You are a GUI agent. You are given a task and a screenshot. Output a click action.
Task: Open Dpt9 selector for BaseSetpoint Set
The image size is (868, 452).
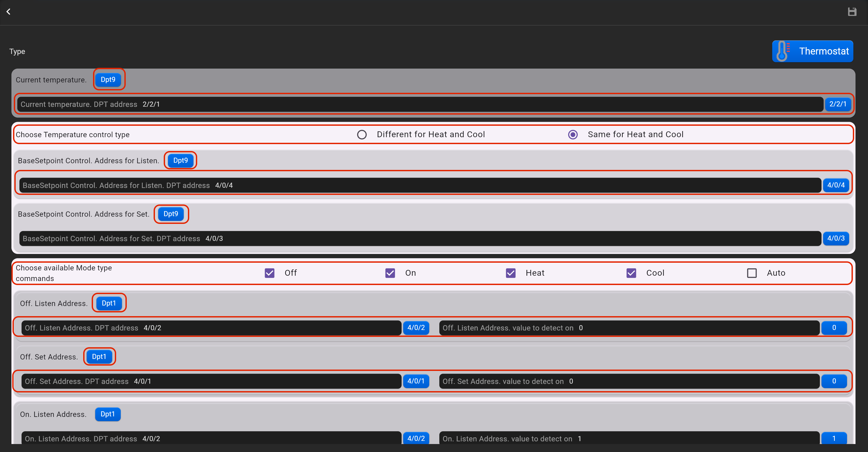pos(171,214)
